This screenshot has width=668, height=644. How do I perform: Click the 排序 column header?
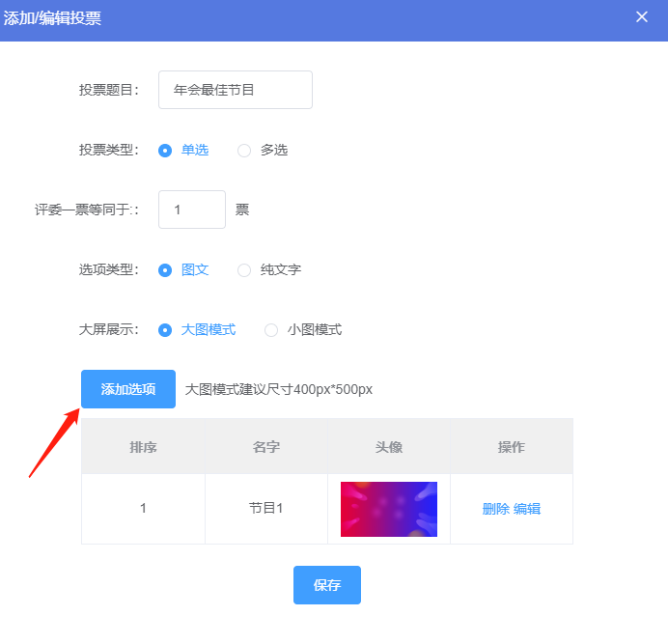point(143,447)
